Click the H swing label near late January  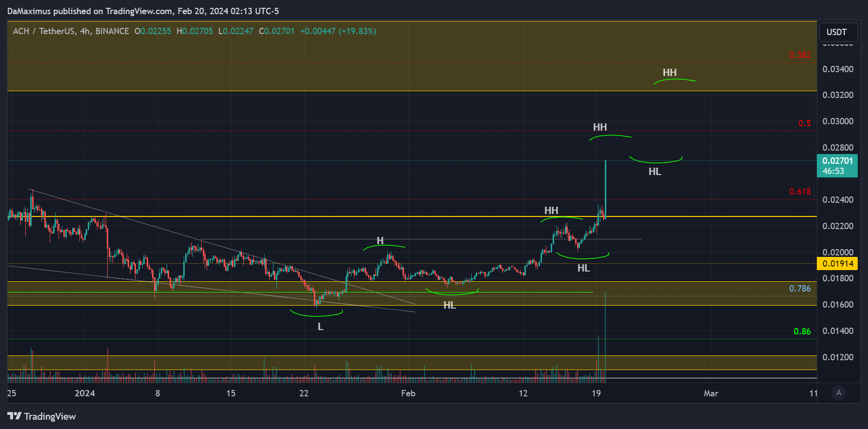pyautogui.click(x=380, y=241)
